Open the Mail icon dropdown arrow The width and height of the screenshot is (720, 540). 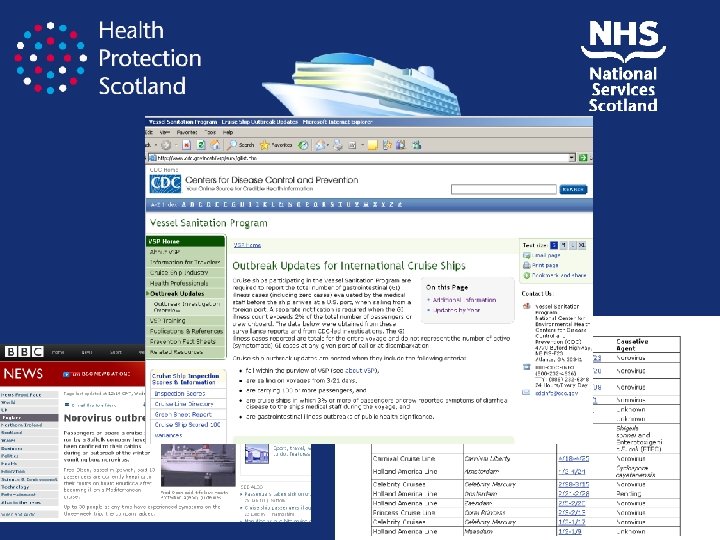pos(328,145)
